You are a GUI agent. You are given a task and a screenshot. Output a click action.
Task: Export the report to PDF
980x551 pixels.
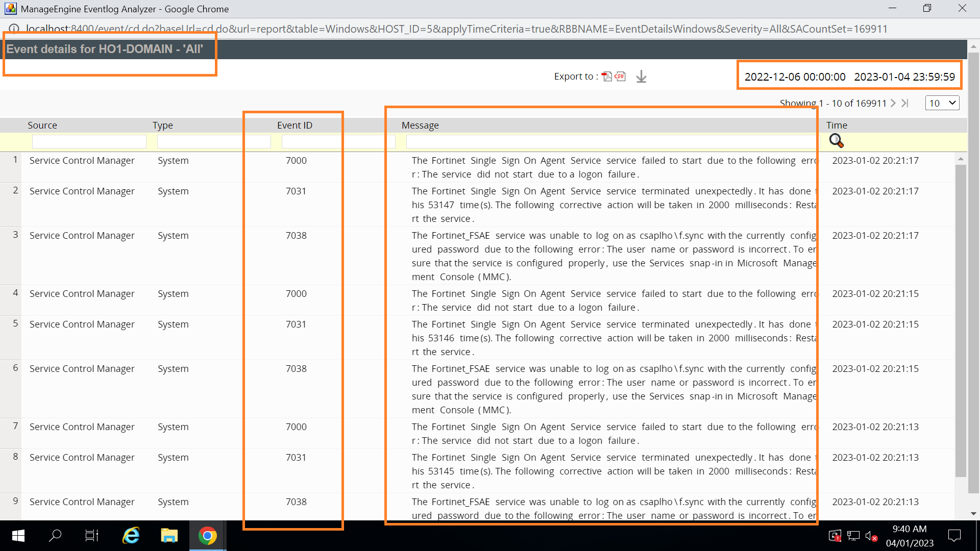[606, 77]
